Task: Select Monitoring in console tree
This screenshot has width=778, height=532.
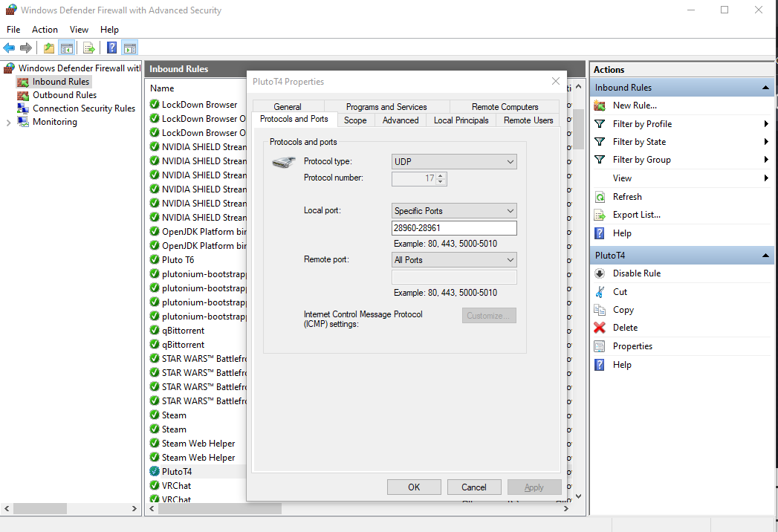Action: tap(54, 122)
